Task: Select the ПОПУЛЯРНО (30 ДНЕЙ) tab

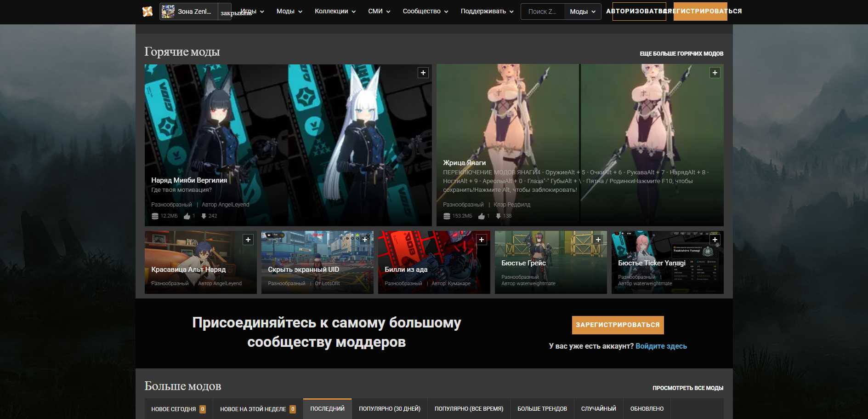Action: (x=390, y=409)
